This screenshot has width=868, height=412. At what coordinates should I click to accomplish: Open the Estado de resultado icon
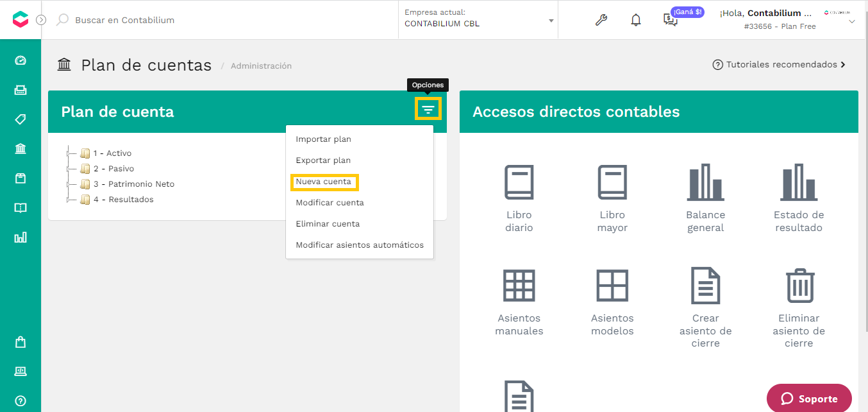pyautogui.click(x=799, y=182)
